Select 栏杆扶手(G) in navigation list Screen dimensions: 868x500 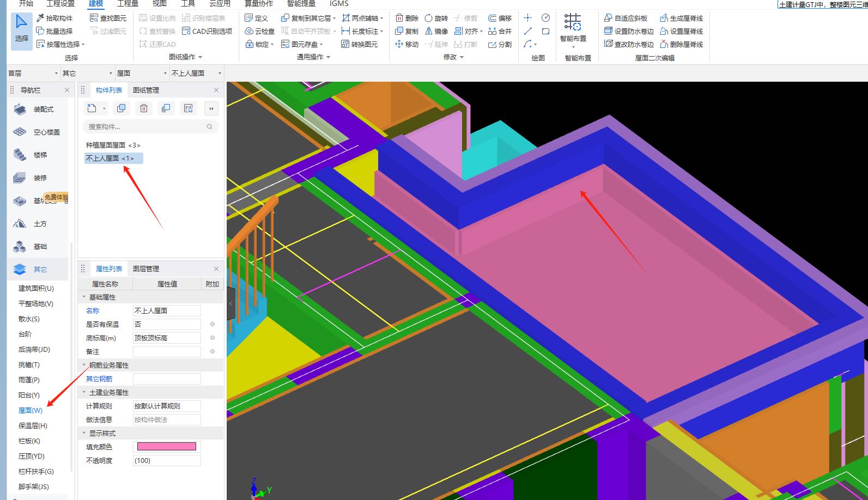pos(36,472)
